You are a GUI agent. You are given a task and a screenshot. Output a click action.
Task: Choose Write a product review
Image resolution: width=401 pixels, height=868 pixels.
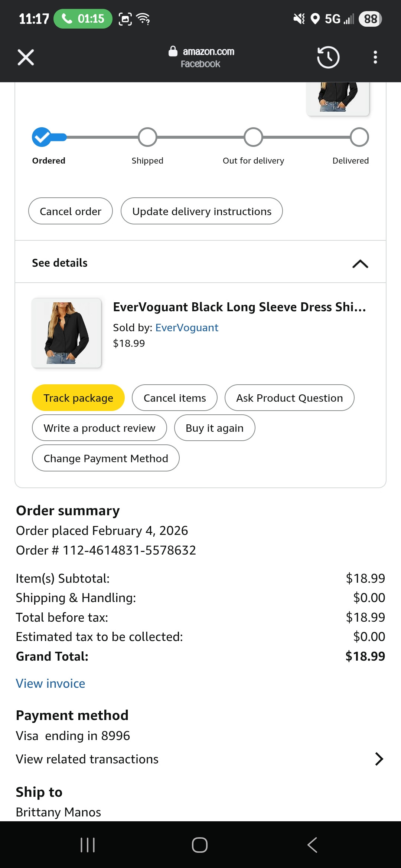[100, 428]
